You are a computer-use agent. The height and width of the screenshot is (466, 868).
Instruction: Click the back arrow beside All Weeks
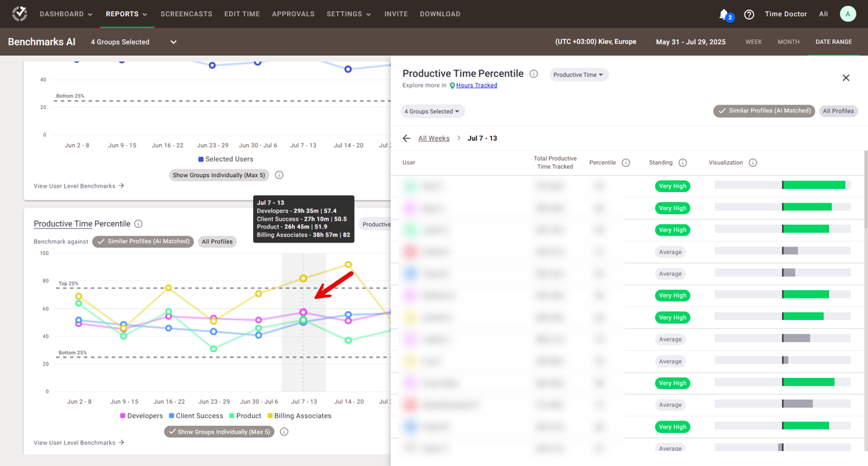[x=406, y=138]
